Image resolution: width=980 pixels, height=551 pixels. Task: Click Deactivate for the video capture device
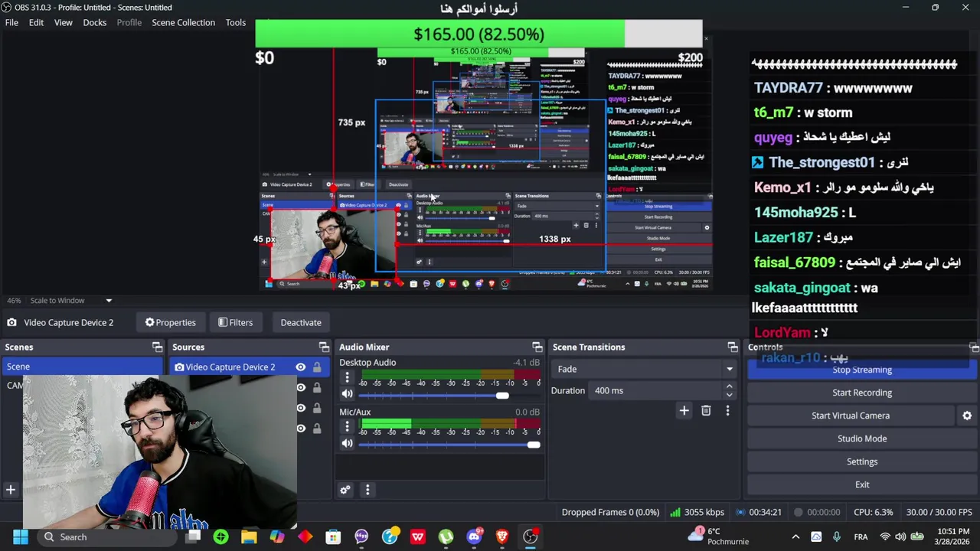pos(301,322)
